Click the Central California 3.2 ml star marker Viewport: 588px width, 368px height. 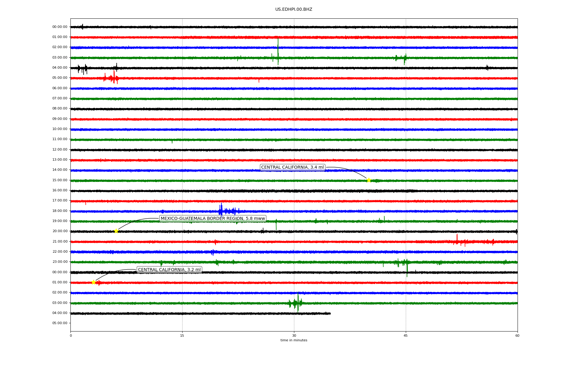tap(94, 282)
